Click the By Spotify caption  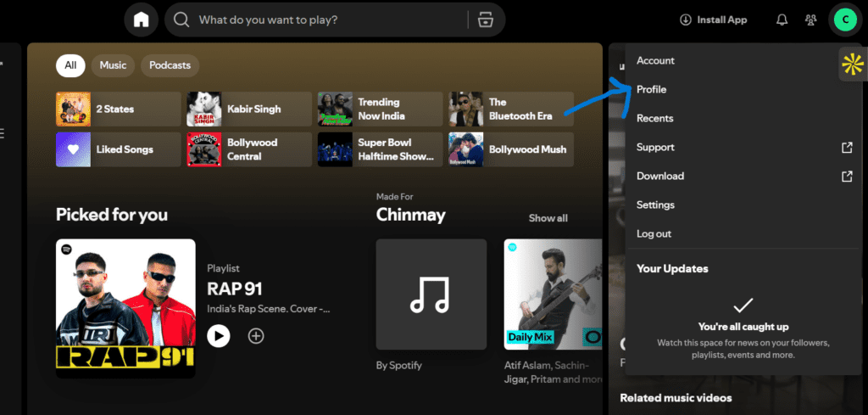coord(399,365)
